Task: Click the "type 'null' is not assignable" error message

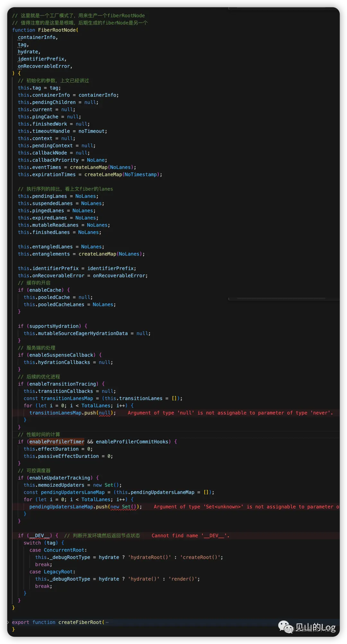Action: [x=230, y=413]
